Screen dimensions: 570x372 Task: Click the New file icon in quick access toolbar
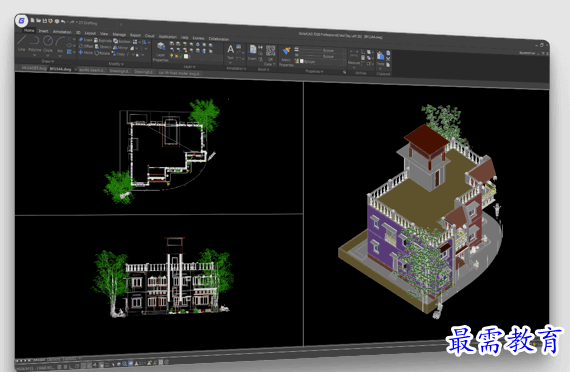33,20
